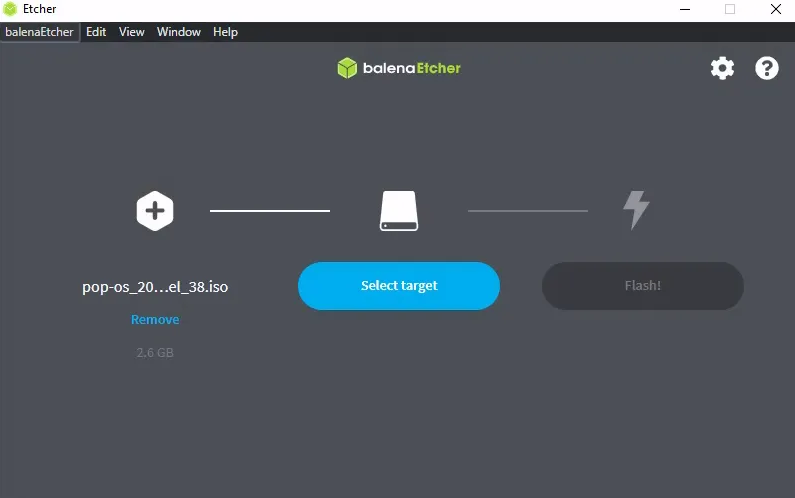Screen dimensions: 795x498
Task: Click the pop-os_20...el_38.iso file name
Action: [x=155, y=287]
